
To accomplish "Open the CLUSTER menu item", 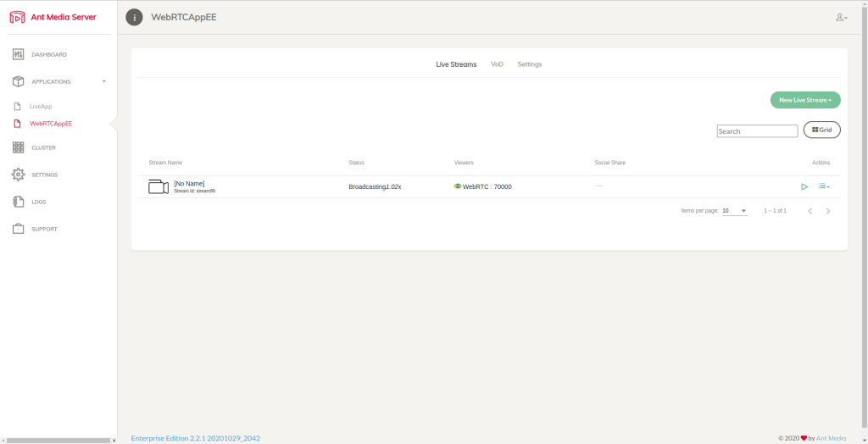I will click(x=44, y=147).
